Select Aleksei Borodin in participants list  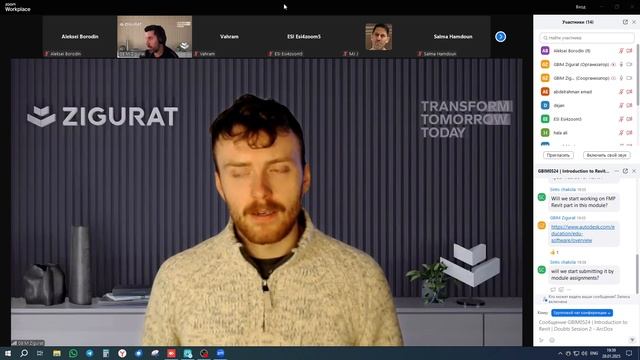tap(587, 51)
